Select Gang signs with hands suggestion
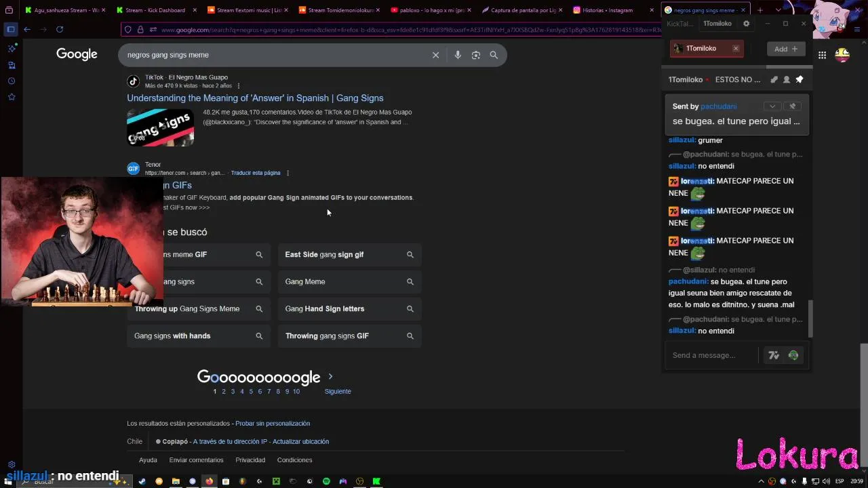 (198, 335)
